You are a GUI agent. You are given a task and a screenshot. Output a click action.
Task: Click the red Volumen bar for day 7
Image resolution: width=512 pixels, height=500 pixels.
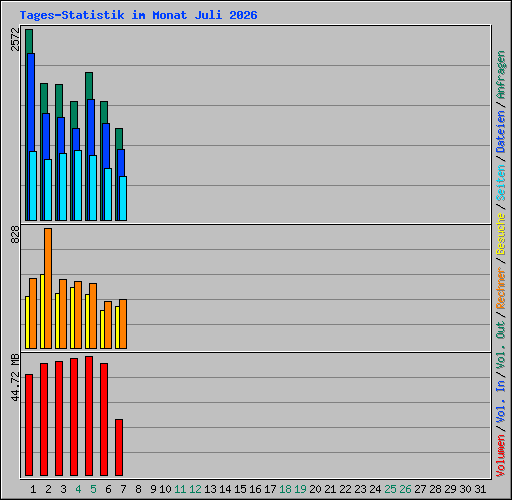[119, 447]
